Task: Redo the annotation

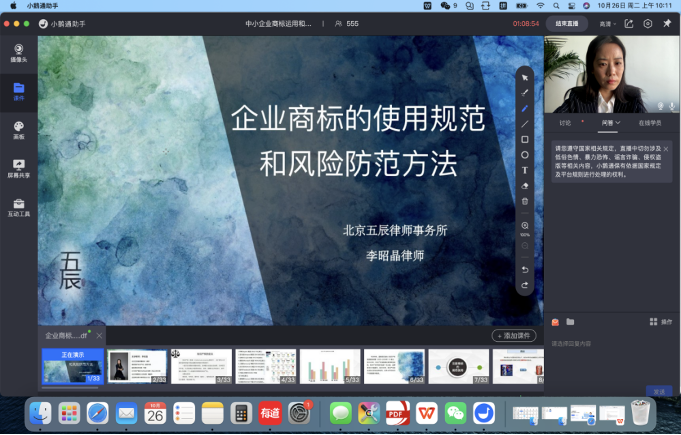Action: [525, 285]
